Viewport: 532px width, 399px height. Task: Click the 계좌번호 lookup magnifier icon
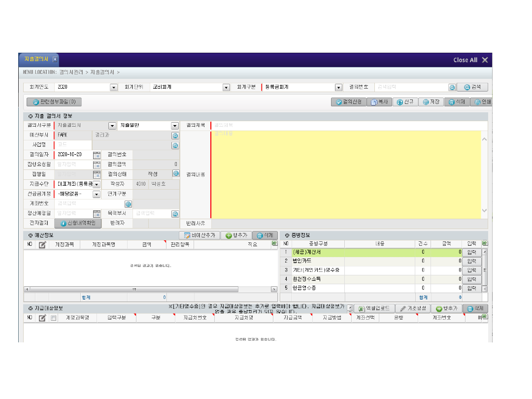point(128,204)
